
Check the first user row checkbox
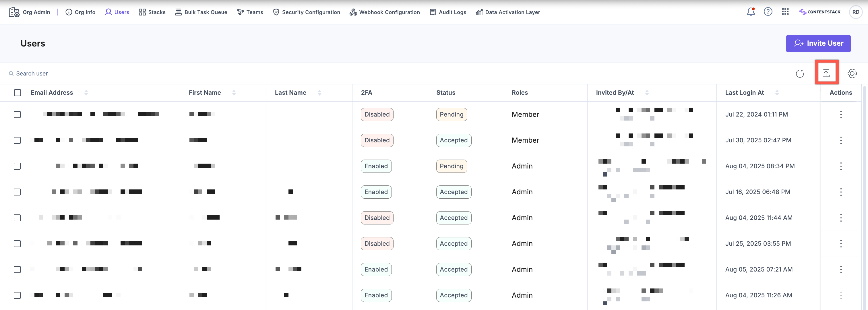pos(17,115)
